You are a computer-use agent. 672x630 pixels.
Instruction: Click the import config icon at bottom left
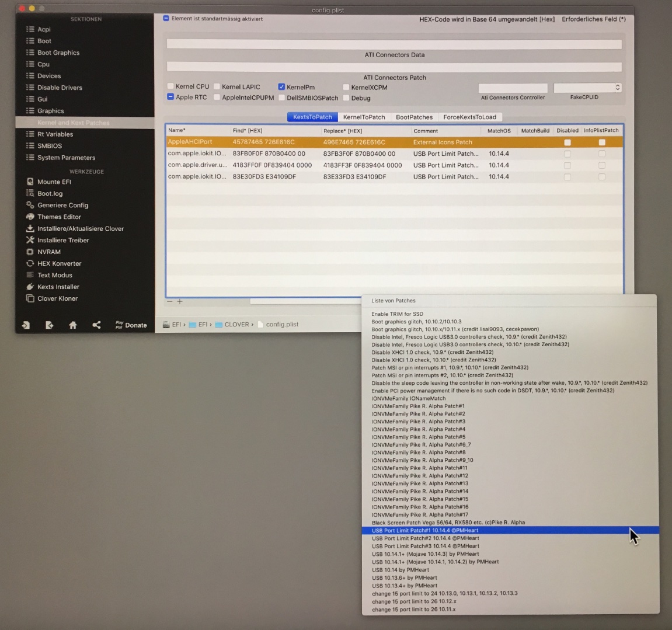pos(26,325)
